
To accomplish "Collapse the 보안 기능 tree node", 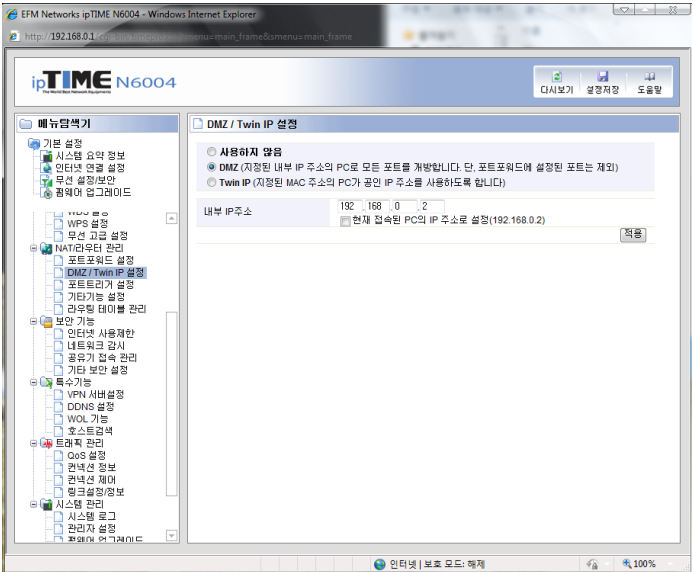I will click(x=34, y=321).
